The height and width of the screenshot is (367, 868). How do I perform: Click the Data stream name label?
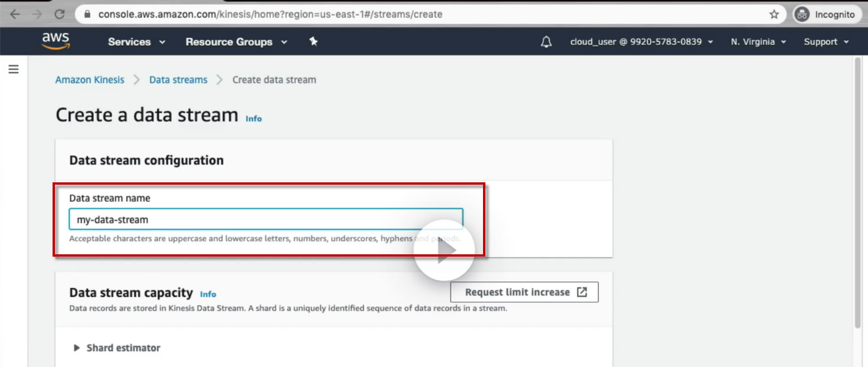tap(110, 198)
